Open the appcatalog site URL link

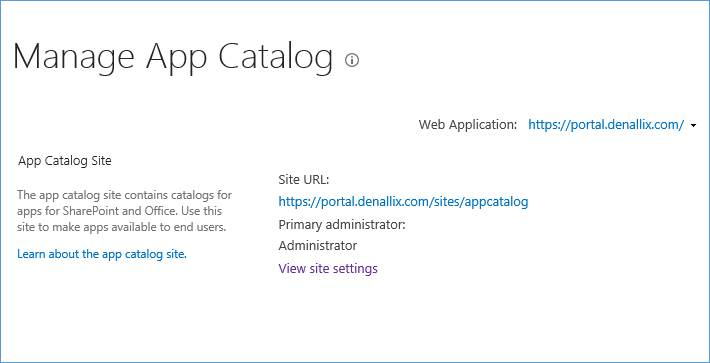(403, 201)
